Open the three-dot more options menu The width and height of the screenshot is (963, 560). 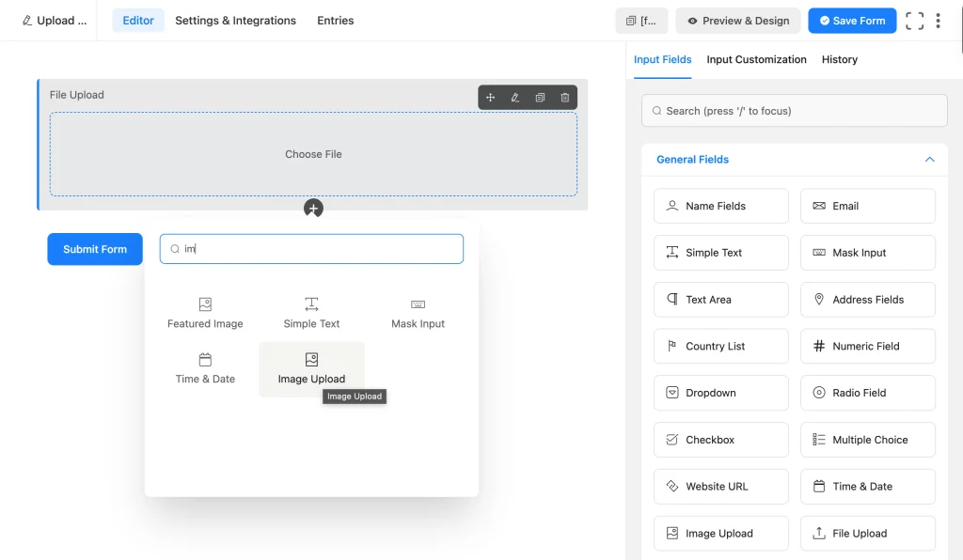tap(938, 21)
